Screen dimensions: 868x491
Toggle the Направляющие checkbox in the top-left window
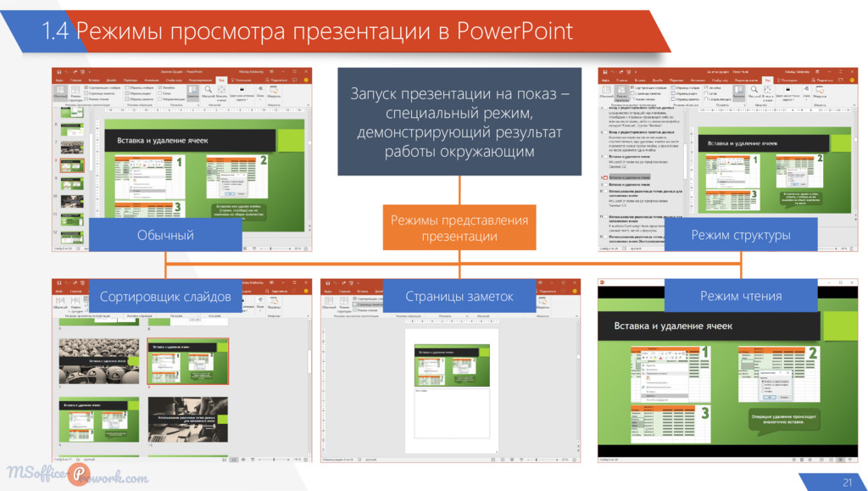click(x=171, y=98)
